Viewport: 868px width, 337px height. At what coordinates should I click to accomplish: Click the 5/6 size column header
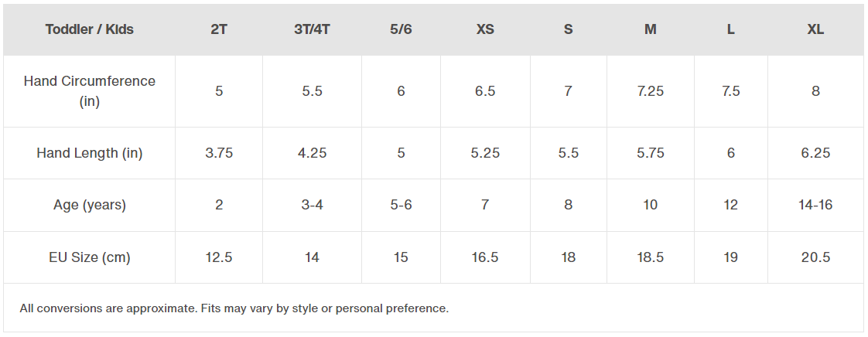click(401, 29)
